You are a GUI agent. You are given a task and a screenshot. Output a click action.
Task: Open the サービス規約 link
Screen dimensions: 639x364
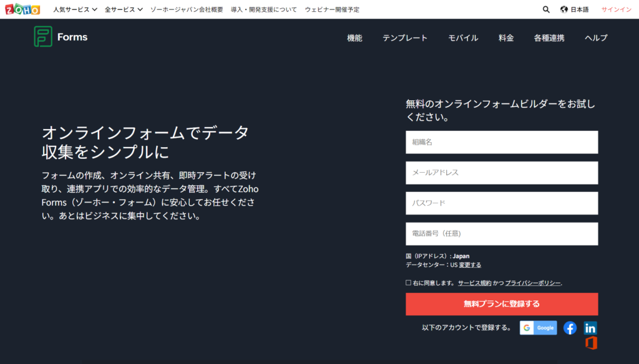click(474, 283)
